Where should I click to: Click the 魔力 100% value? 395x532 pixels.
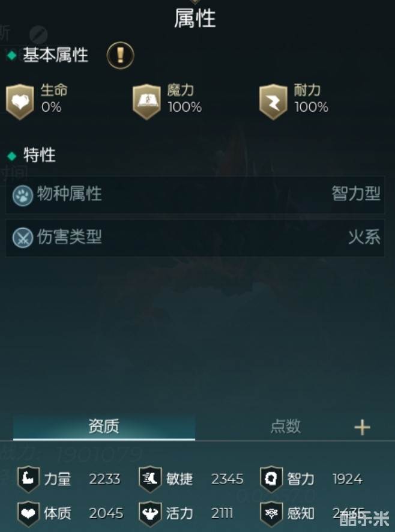click(x=185, y=107)
